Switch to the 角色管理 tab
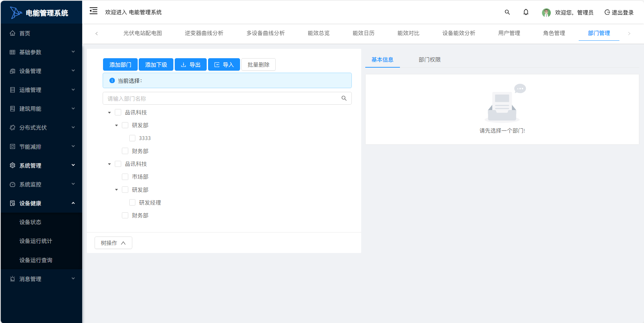The image size is (644, 323). coord(554,33)
